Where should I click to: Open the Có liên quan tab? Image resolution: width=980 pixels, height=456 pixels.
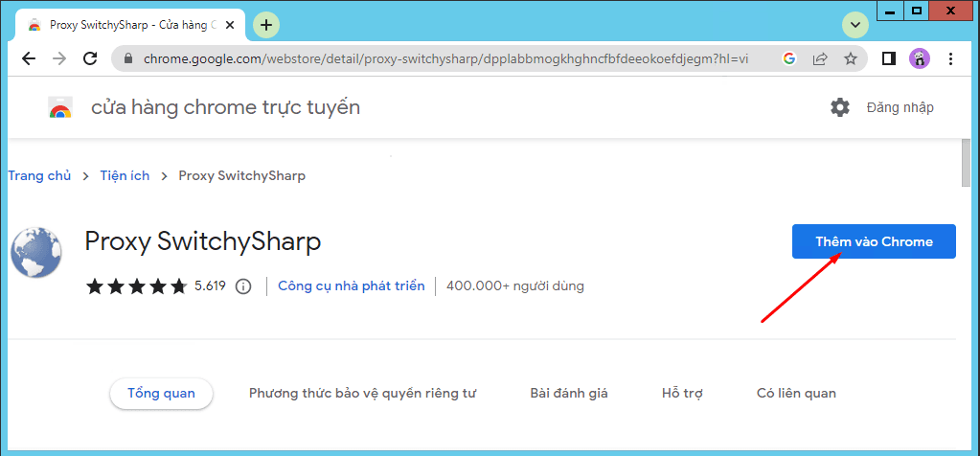(796, 394)
